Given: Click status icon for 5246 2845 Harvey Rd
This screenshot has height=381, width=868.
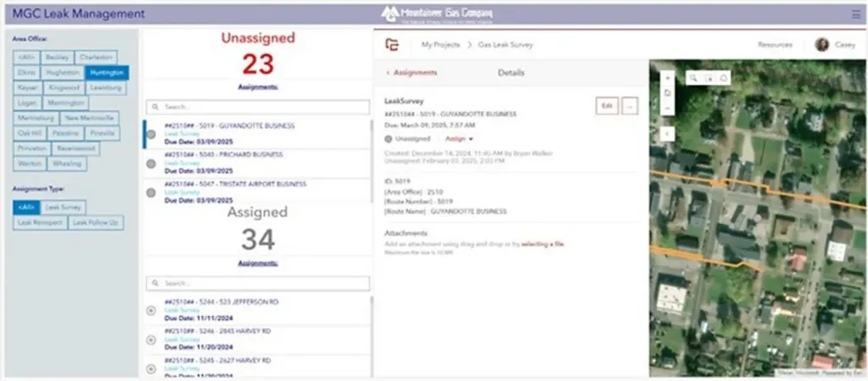Looking at the screenshot, I should coord(151,340).
